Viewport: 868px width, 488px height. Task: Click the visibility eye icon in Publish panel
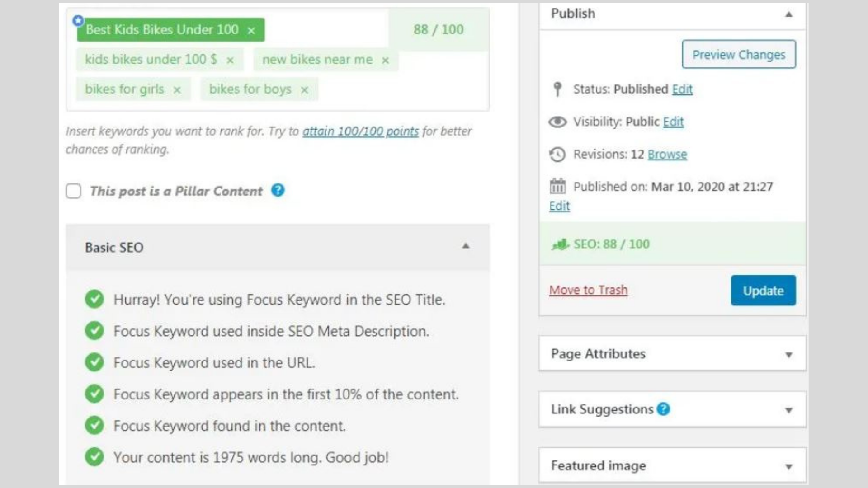coord(557,122)
